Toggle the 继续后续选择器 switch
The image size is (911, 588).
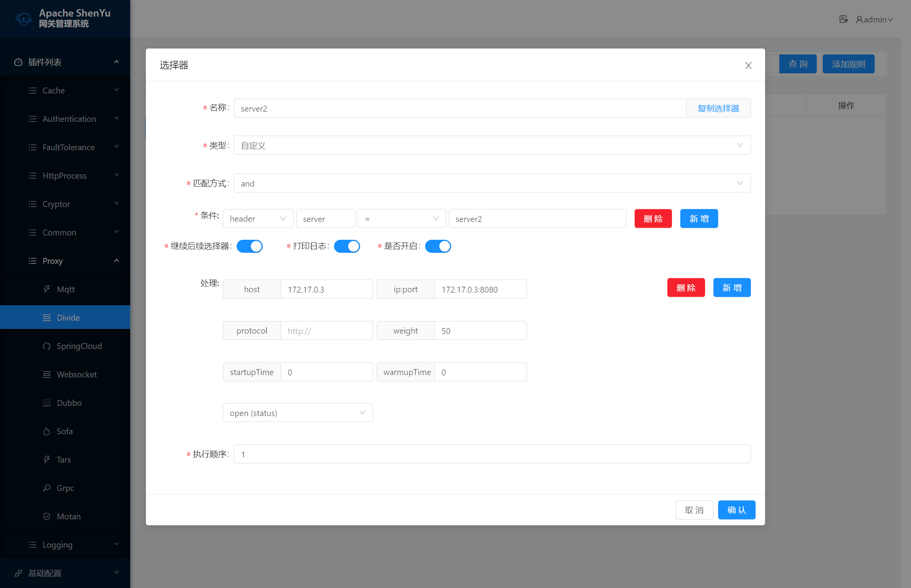249,246
